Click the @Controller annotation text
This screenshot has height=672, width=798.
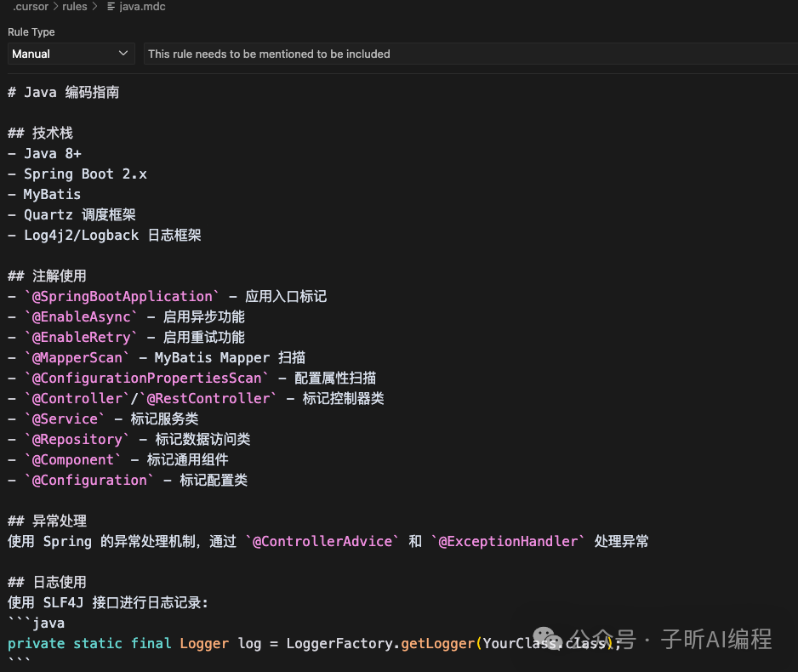point(77,398)
